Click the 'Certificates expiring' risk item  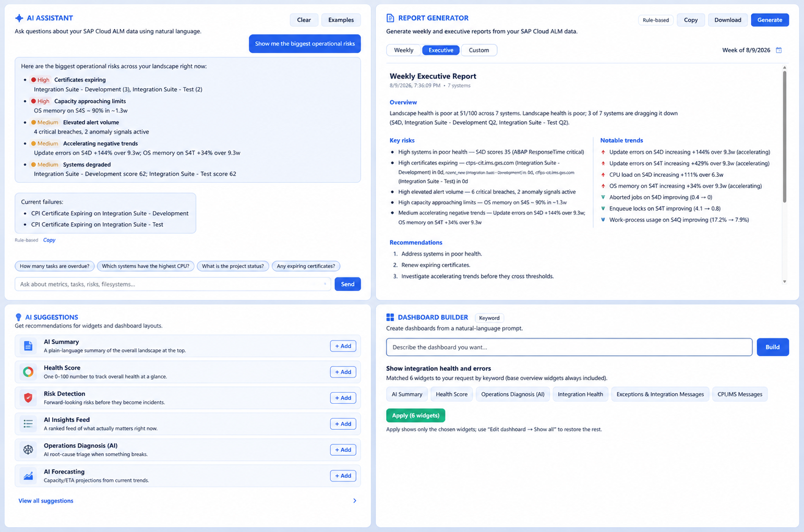click(80, 80)
